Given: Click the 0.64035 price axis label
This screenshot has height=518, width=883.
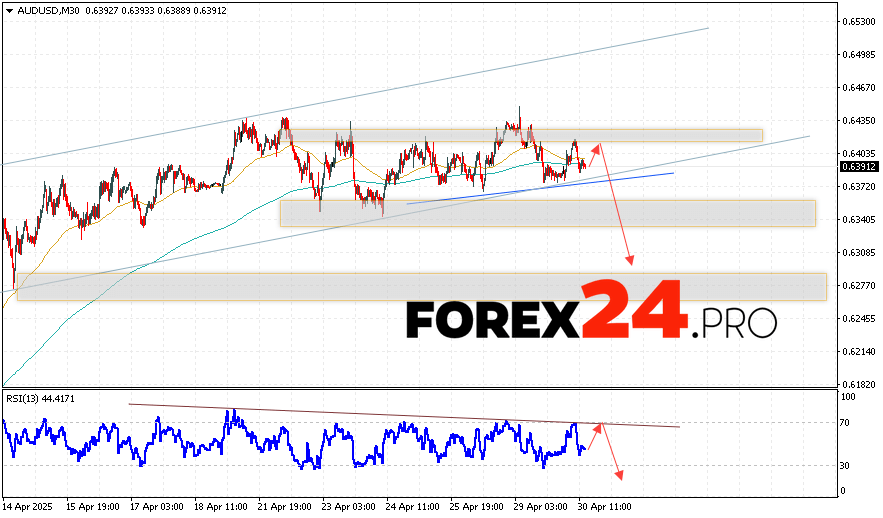Looking at the screenshot, I should pos(859,153).
